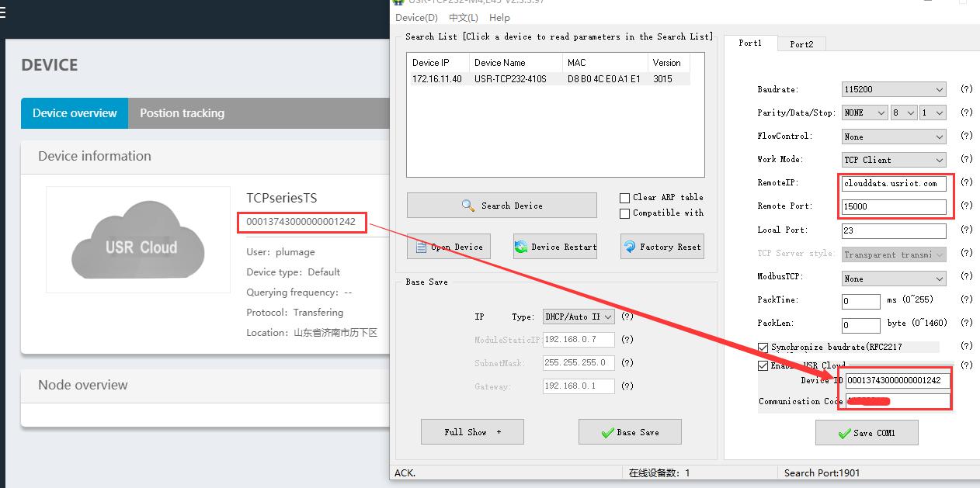Viewport: 980px width, 488px height.
Task: Switch to the Port1 tab
Action: [750, 43]
